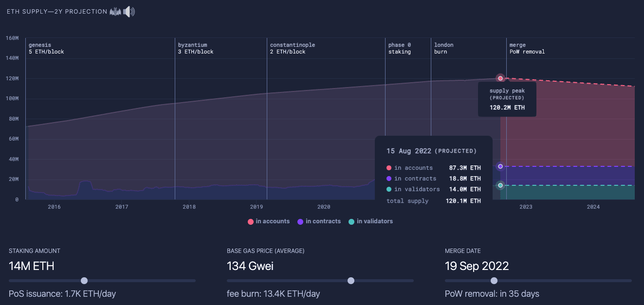Click the pink supply peak marker dot

(500, 78)
